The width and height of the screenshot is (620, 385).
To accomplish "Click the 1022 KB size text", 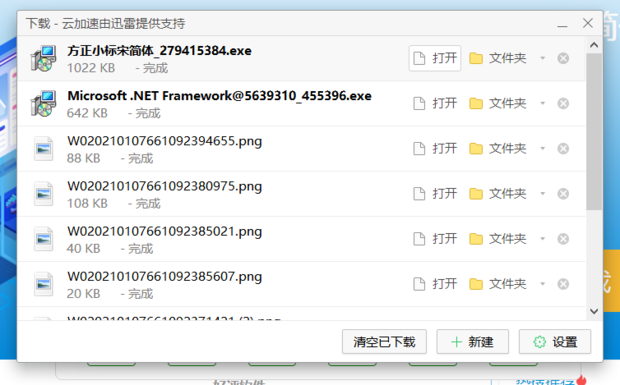I will click(91, 68).
